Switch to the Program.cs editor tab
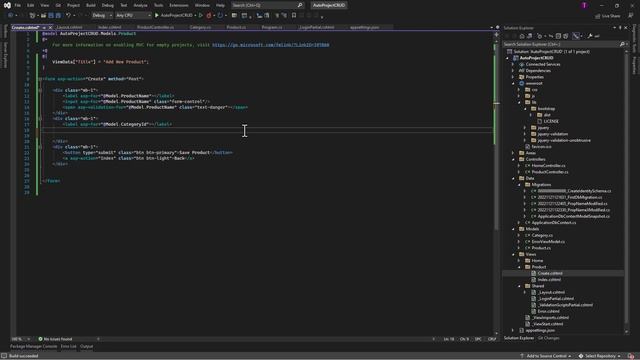 coord(272,27)
